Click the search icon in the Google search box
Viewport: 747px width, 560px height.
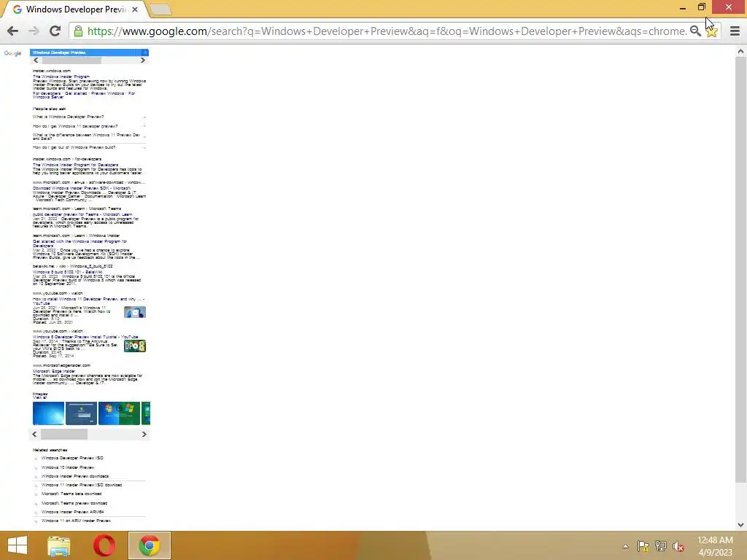point(145,52)
